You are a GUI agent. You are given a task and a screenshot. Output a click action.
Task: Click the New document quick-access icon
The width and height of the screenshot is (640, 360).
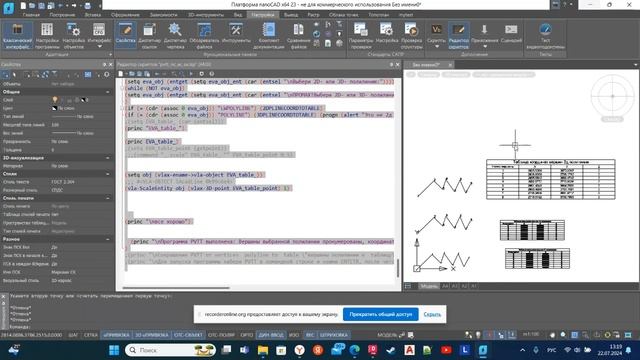point(23,6)
